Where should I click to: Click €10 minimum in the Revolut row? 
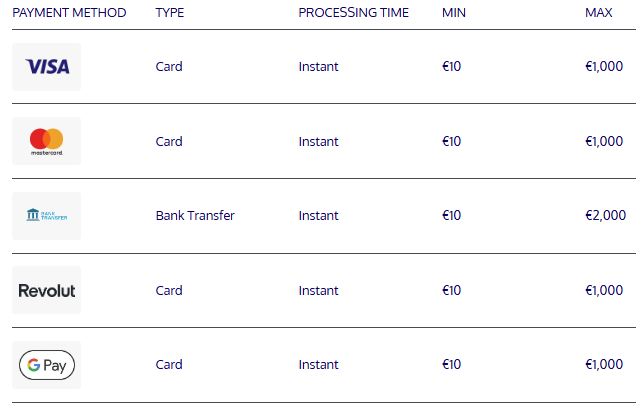(451, 290)
